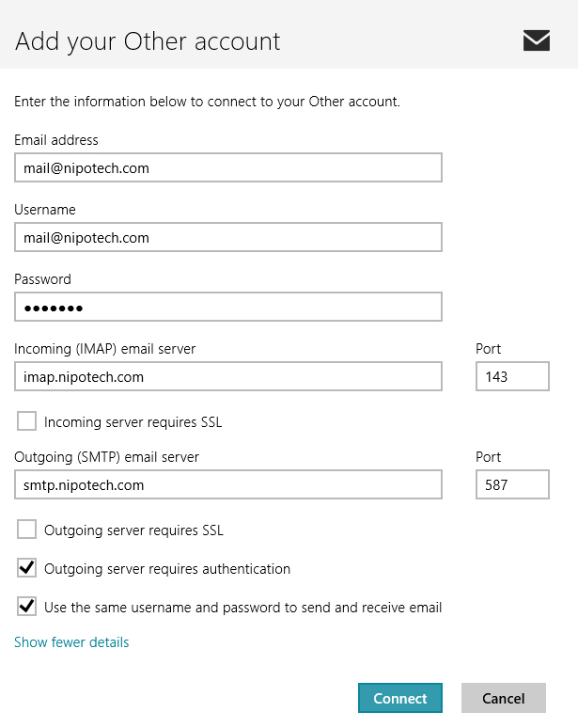Screen dimensions: 578x728
Task: Collapse the form with Show fewer details
Action: [x=71, y=642]
